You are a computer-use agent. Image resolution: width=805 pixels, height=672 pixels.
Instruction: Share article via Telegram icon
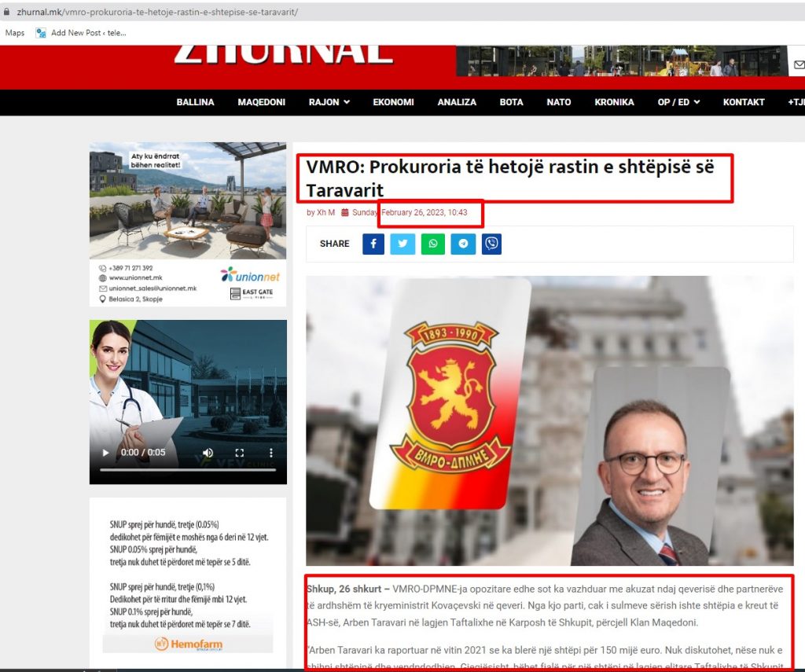pos(463,244)
